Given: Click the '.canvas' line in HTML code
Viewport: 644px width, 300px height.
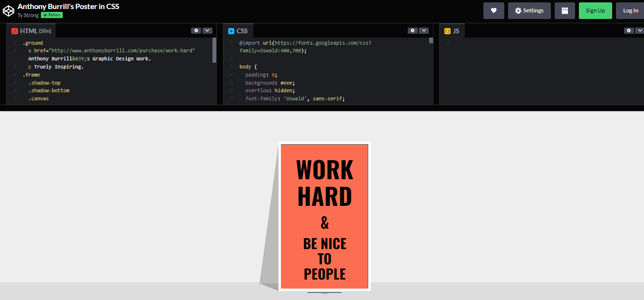Looking at the screenshot, I should [38, 98].
